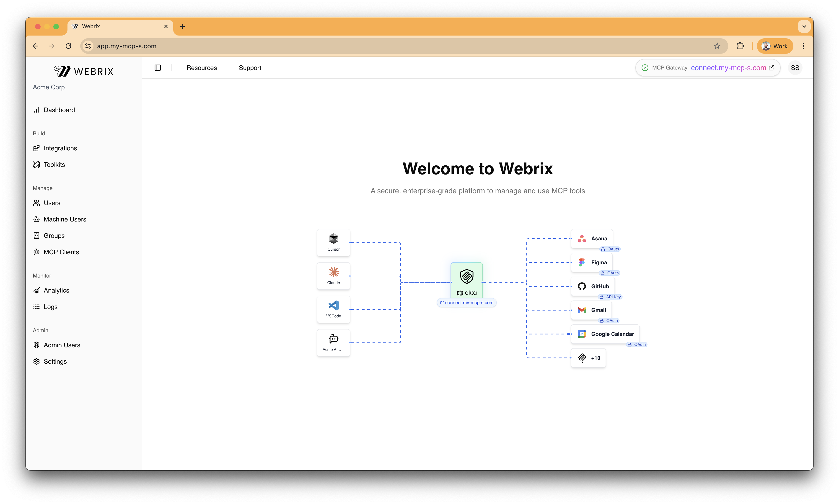Screen dimensions: 839x504
Task: Toggle the sidebar collapse icon
Action: (x=158, y=68)
